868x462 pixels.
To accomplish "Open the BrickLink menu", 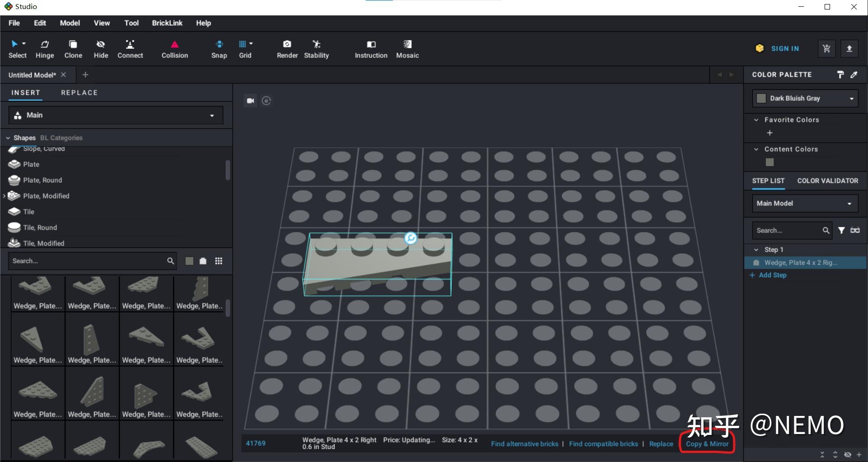I will 167,23.
